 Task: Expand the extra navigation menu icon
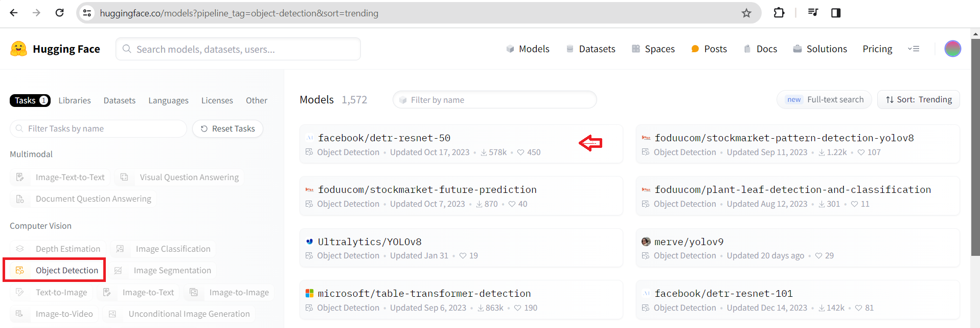914,49
